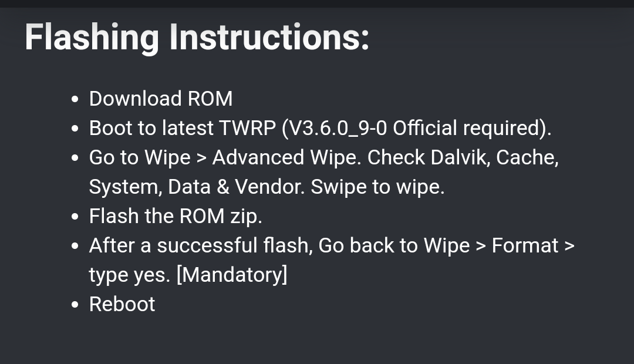
Task: Click the "Boot to latest TWRP" text
Action: coord(183,128)
